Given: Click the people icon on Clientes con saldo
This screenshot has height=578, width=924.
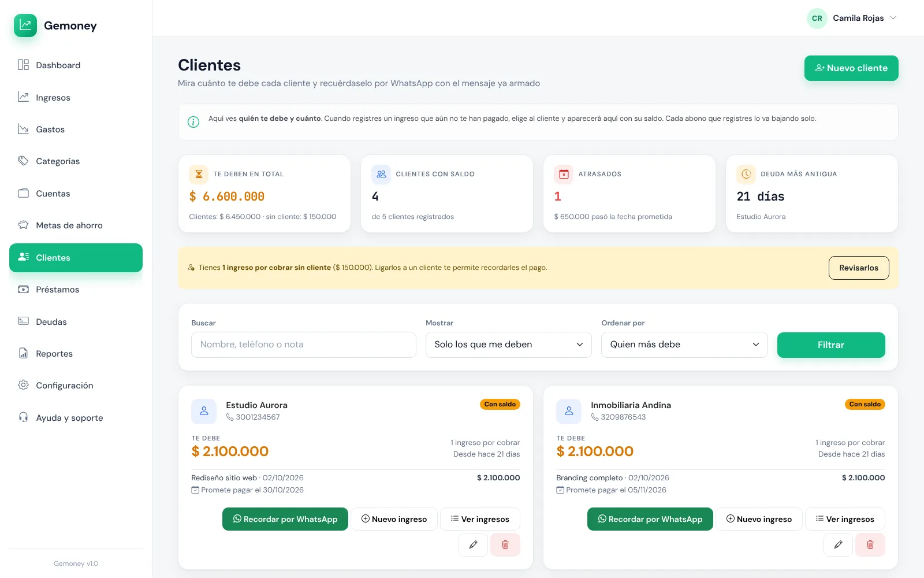Looking at the screenshot, I should [381, 174].
